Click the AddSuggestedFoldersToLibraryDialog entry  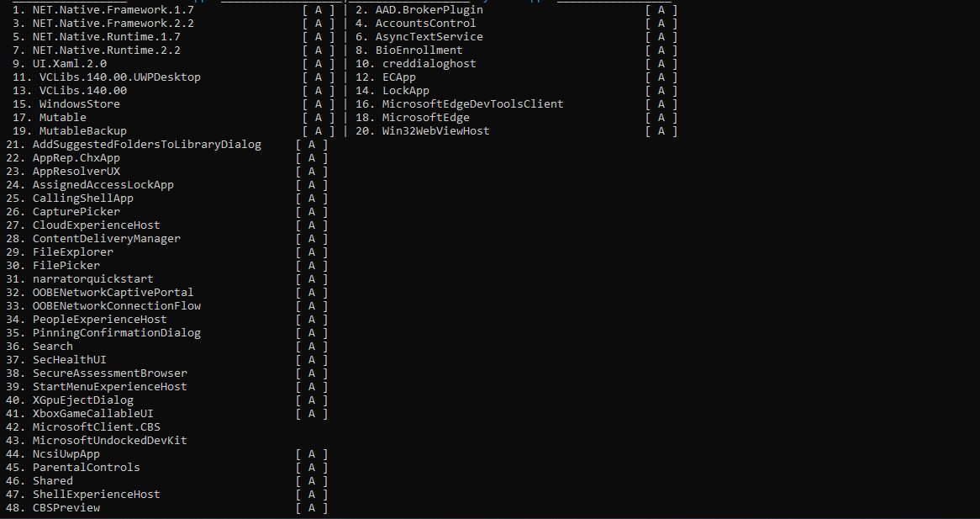coord(146,145)
